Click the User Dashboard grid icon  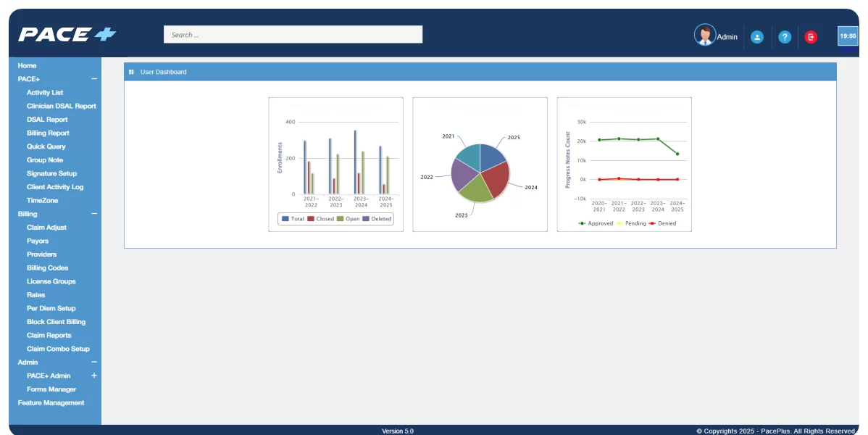(131, 72)
